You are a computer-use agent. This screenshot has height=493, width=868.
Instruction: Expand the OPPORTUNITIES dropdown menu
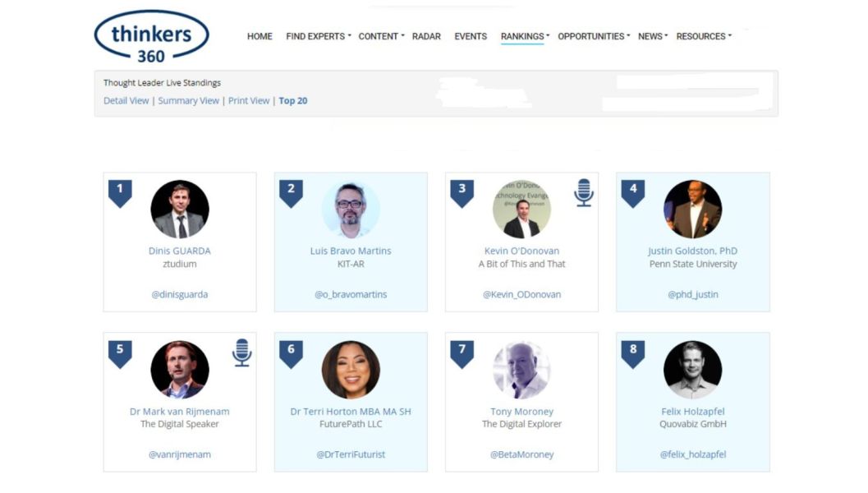pyautogui.click(x=594, y=36)
